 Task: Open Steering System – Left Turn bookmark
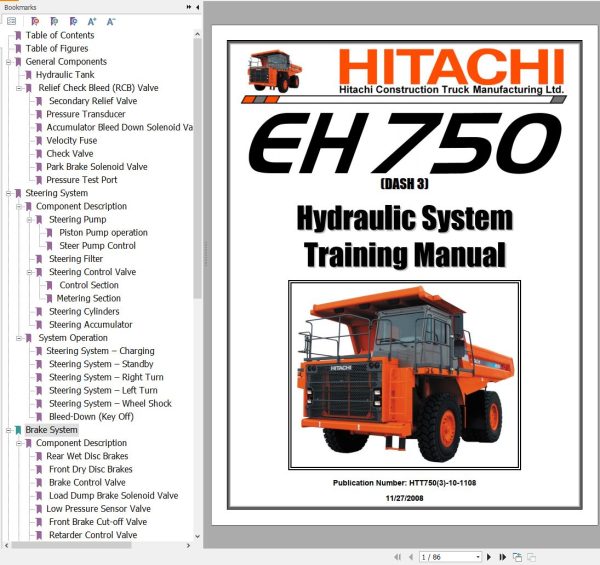tap(103, 390)
